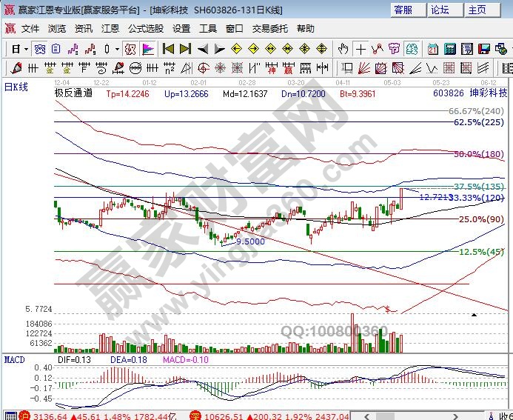Click the save floppy disk icon
The image size is (513, 420).
pyautogui.click(x=483, y=49)
